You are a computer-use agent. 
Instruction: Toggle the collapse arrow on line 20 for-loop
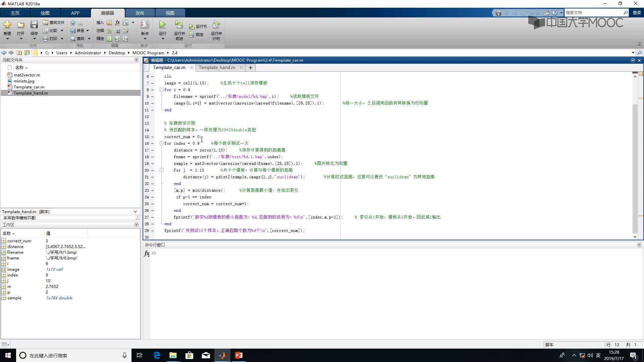(161, 170)
